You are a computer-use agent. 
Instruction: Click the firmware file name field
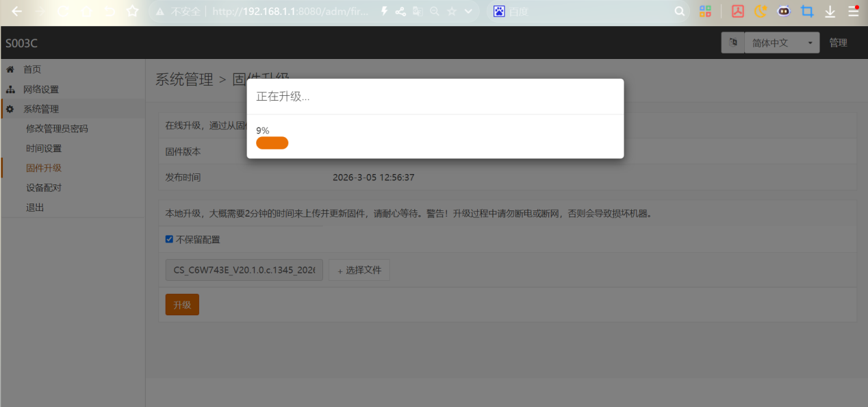tap(244, 270)
